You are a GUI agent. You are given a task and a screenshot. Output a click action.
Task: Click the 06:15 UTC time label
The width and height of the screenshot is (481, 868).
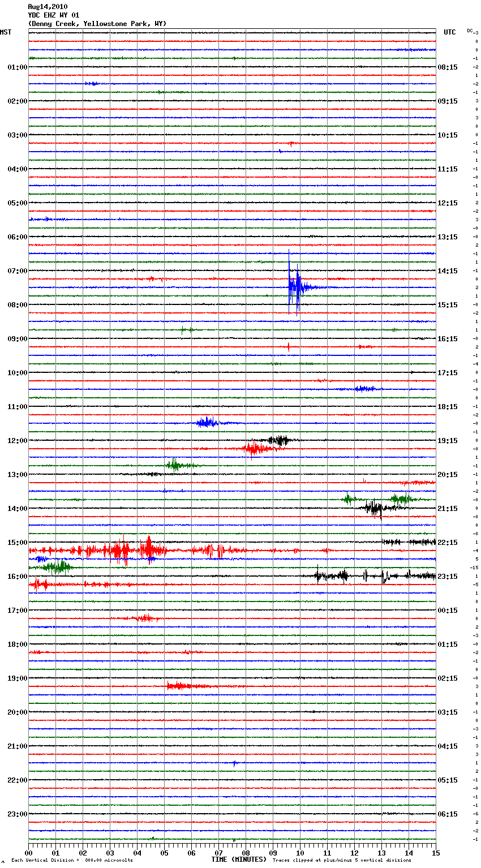coord(448,814)
